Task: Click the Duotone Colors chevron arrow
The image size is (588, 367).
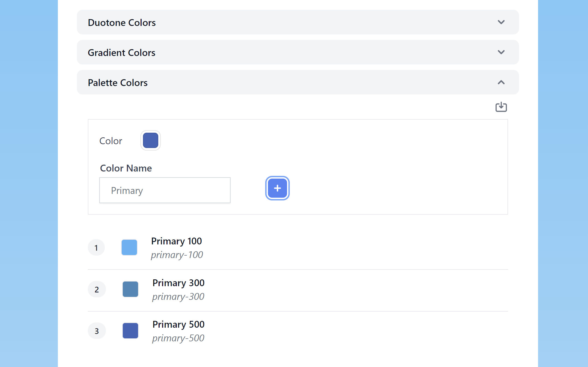Action: 501,22
